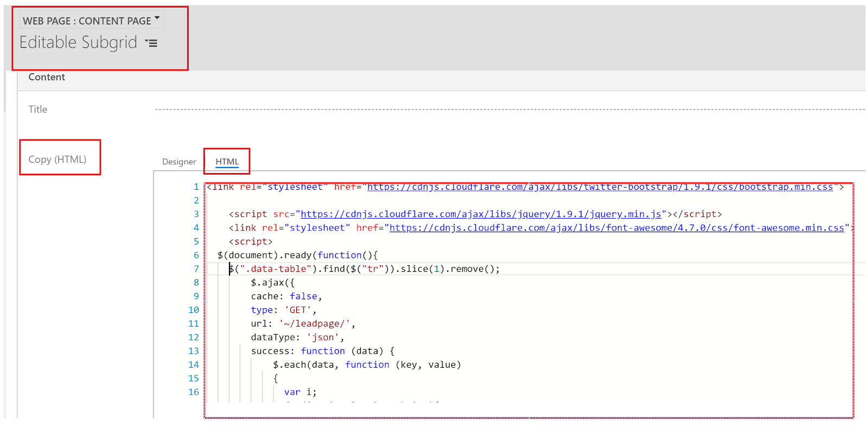Click the 'var i;' code line
Image resolution: width=868 pixels, height=429 pixels.
tap(300, 392)
